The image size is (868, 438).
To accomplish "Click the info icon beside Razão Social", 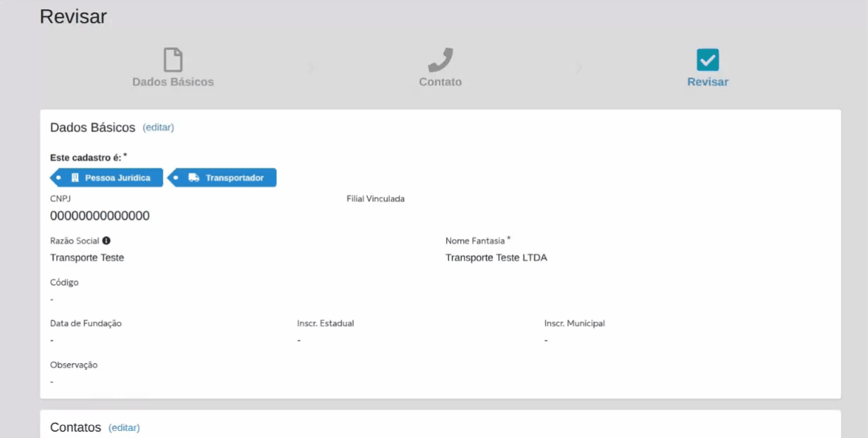I will tap(106, 241).
